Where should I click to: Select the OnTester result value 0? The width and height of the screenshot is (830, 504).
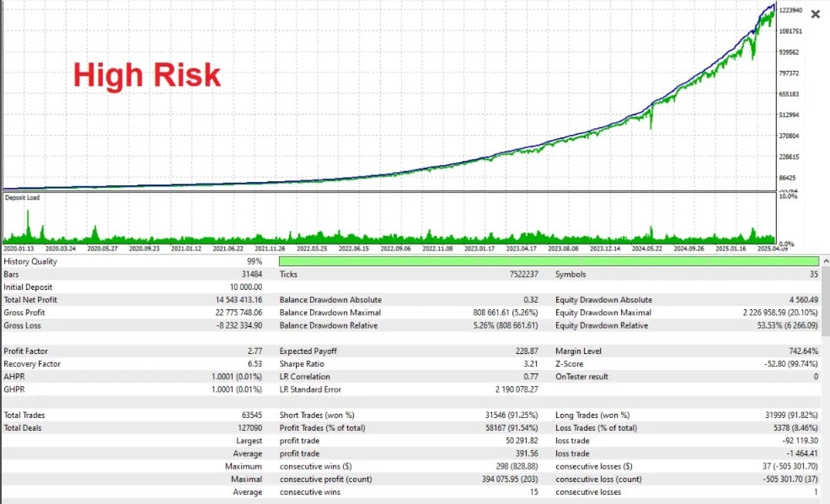pyautogui.click(x=816, y=377)
